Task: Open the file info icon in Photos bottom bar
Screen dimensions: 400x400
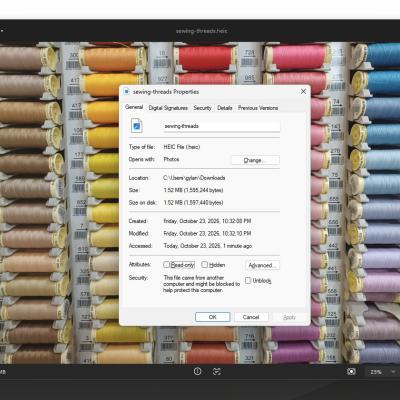Action: [197, 371]
